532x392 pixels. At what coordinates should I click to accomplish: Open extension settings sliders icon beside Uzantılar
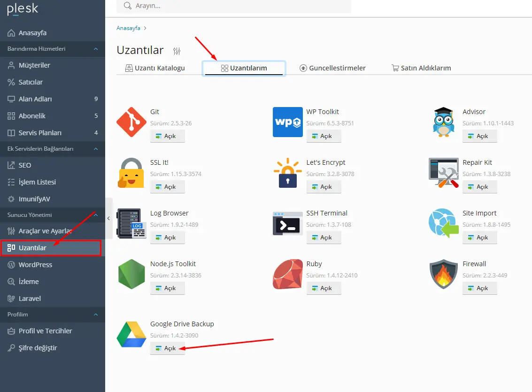[177, 51]
